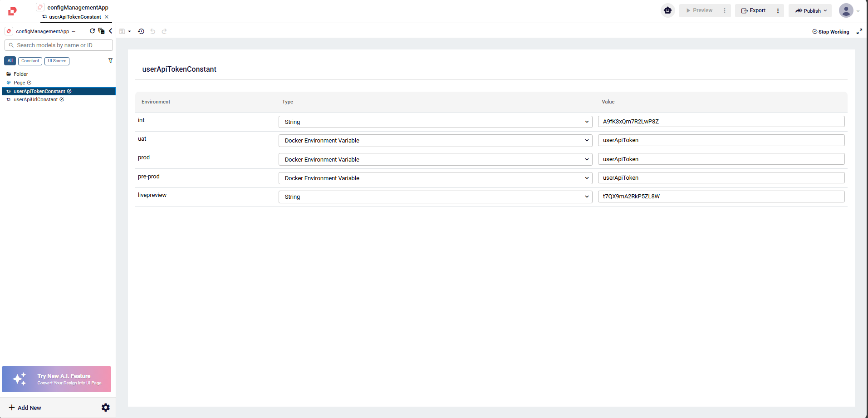Click the collapse-all models icon
The height and width of the screenshot is (418, 868).
pyautogui.click(x=102, y=31)
